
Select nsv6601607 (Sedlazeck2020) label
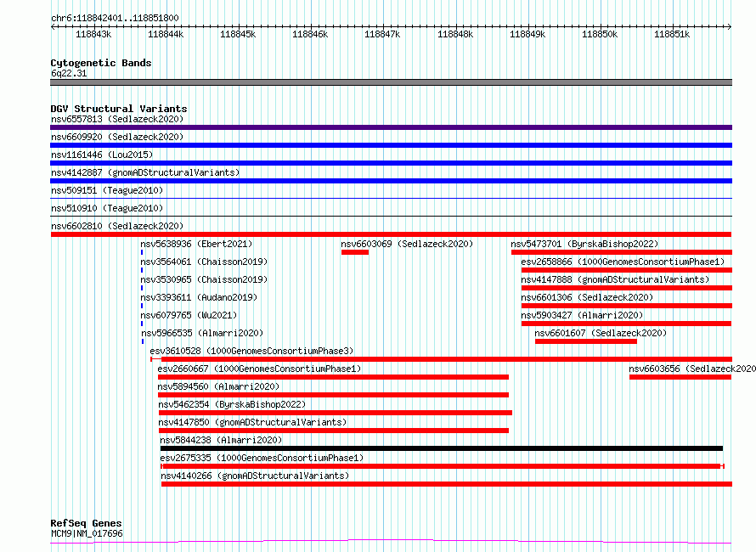(x=601, y=333)
